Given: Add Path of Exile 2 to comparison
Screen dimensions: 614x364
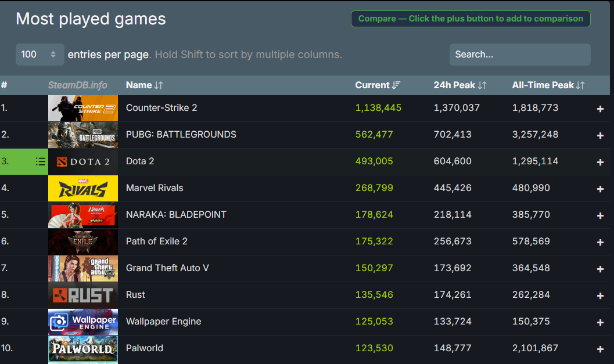Looking at the screenshot, I should [x=600, y=242].
